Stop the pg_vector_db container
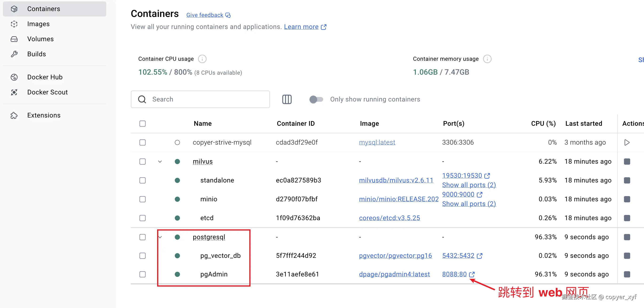The height and width of the screenshot is (308, 644). [627, 255]
